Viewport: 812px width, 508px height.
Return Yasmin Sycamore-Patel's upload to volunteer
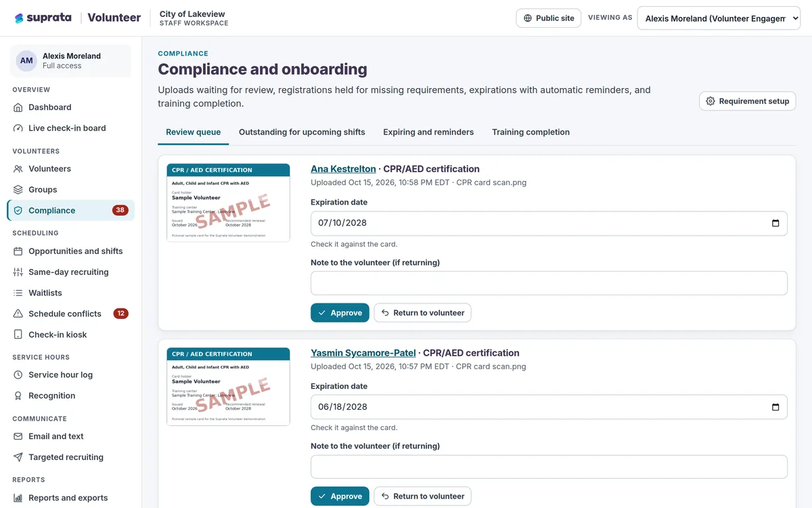point(422,496)
